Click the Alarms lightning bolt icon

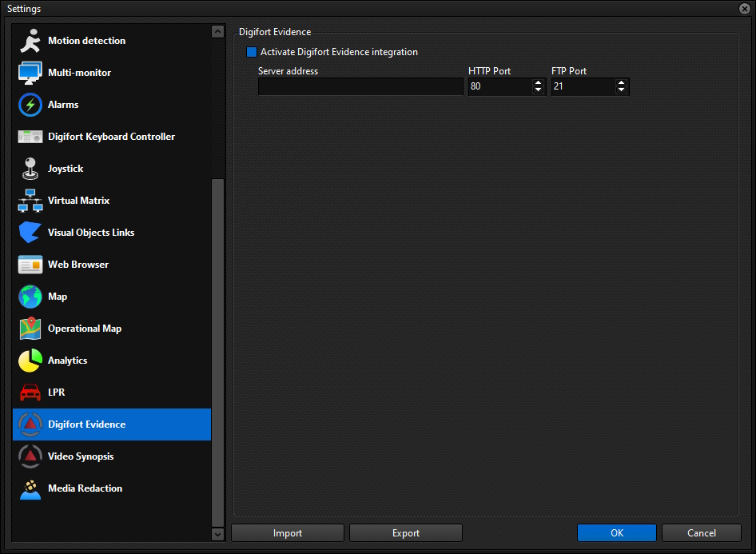coord(30,105)
